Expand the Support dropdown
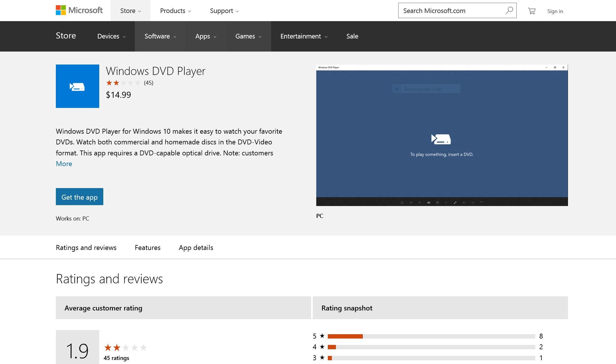This screenshot has width=616, height=364. [224, 11]
